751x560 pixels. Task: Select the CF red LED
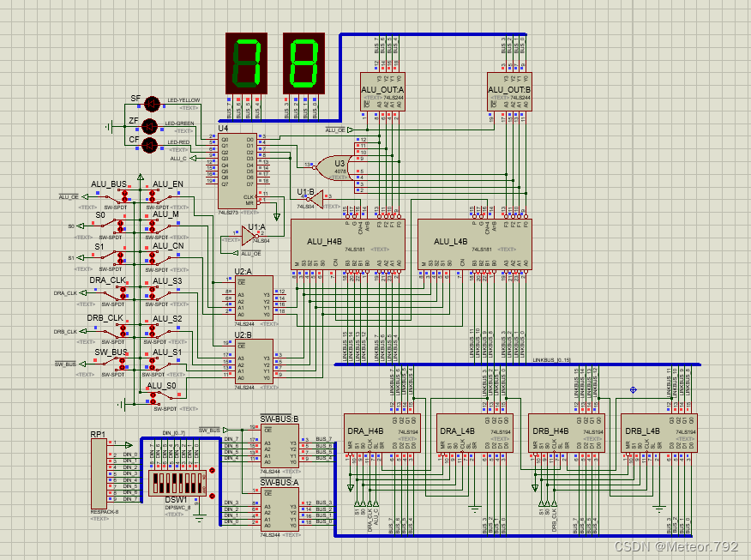tap(149, 145)
